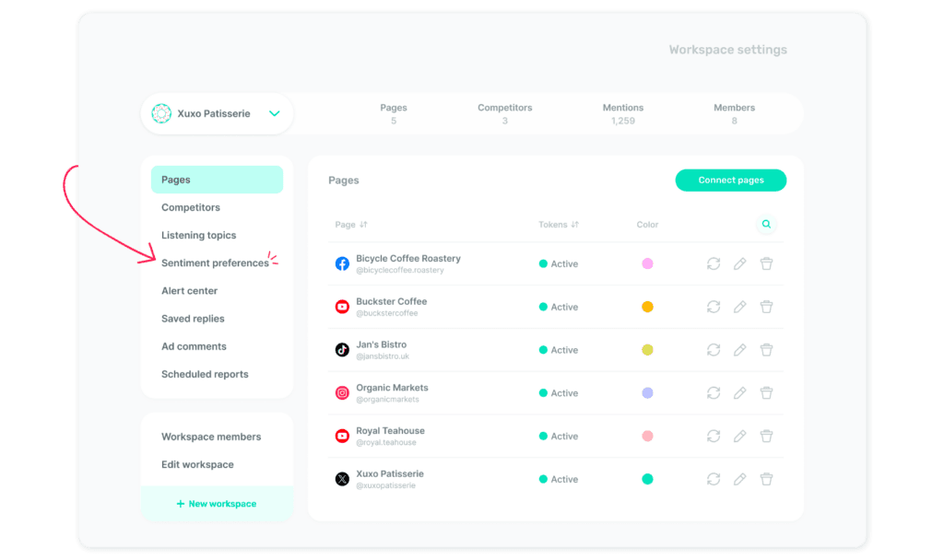
Task: Edit the Buckster Coffee page
Action: pyautogui.click(x=740, y=307)
